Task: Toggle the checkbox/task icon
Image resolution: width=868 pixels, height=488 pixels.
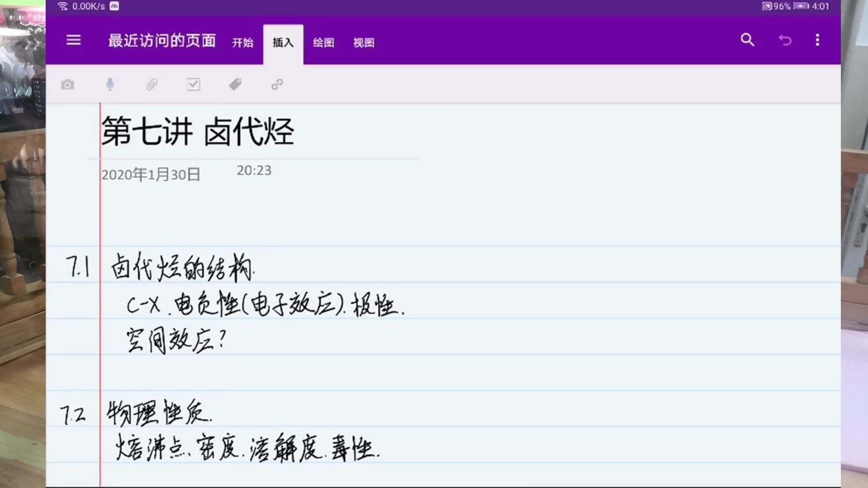Action: tap(194, 84)
